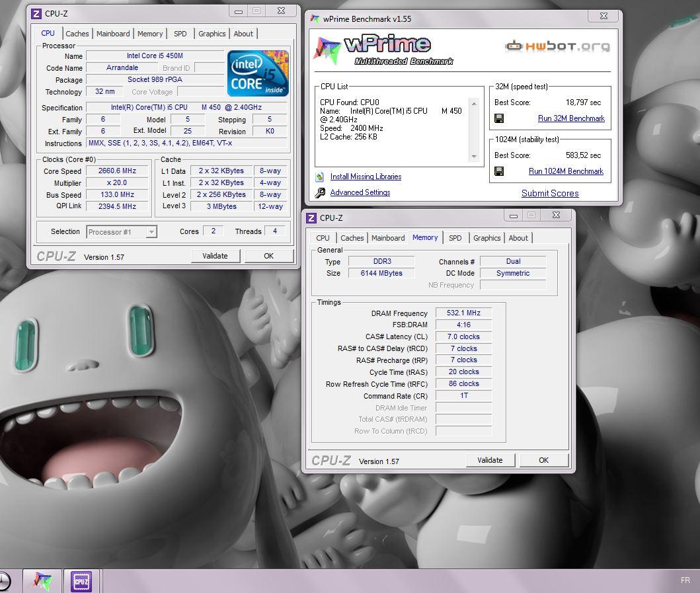The width and height of the screenshot is (700, 593).
Task: Click the FSB:DRAM value 4:16
Action: tap(463, 325)
